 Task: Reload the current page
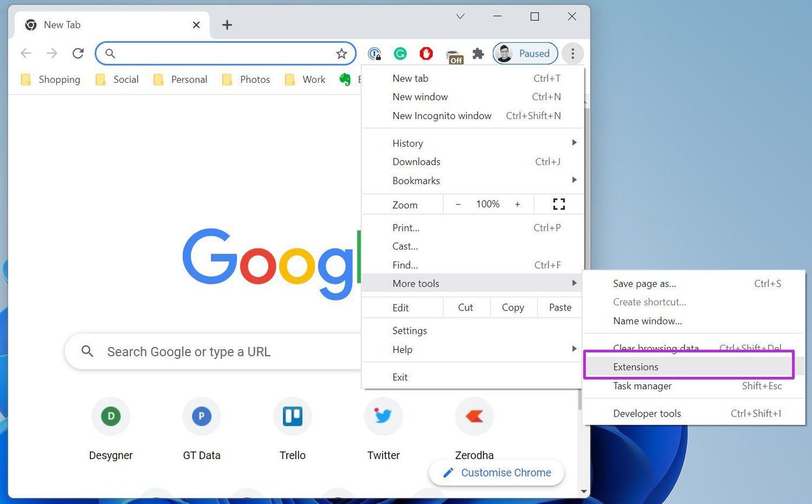click(x=78, y=54)
